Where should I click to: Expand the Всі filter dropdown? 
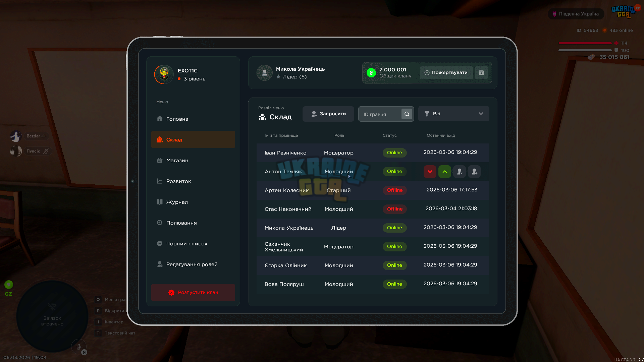pyautogui.click(x=453, y=114)
